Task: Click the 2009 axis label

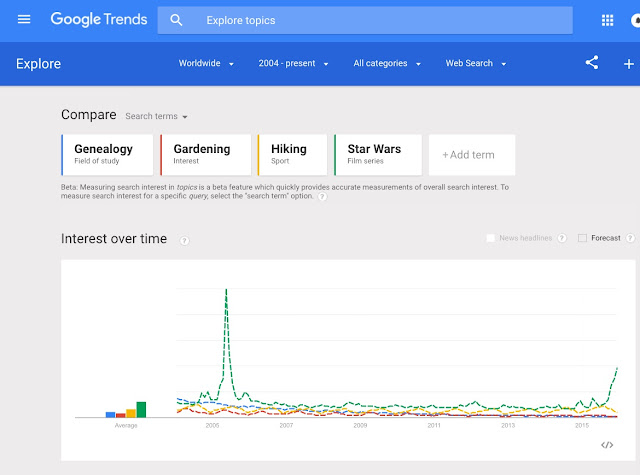Action: point(360,425)
